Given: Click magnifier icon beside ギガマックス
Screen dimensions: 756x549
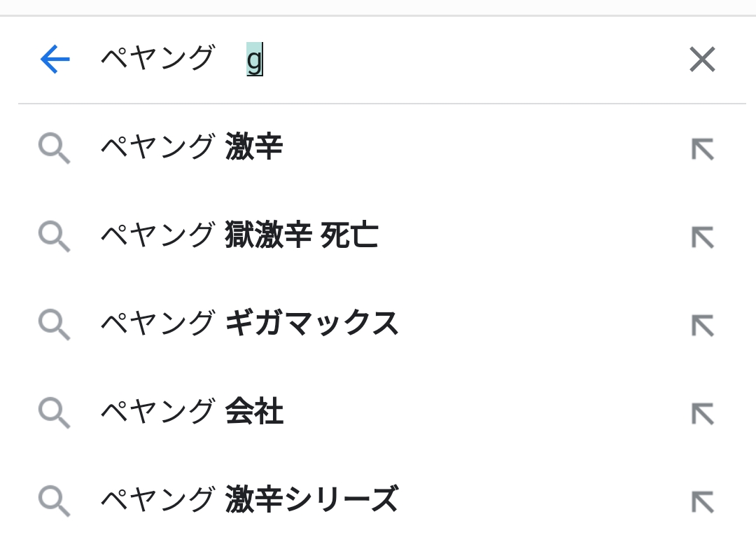Looking at the screenshot, I should click(x=54, y=325).
